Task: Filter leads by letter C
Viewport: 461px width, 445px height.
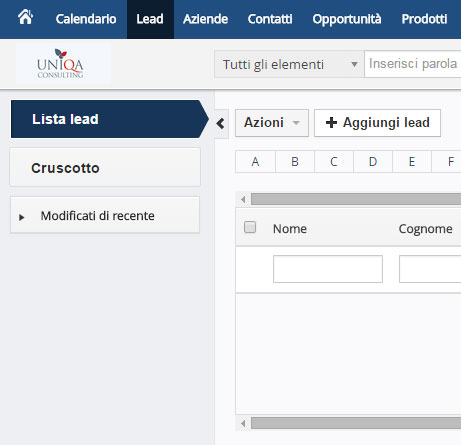Action: click(x=334, y=162)
